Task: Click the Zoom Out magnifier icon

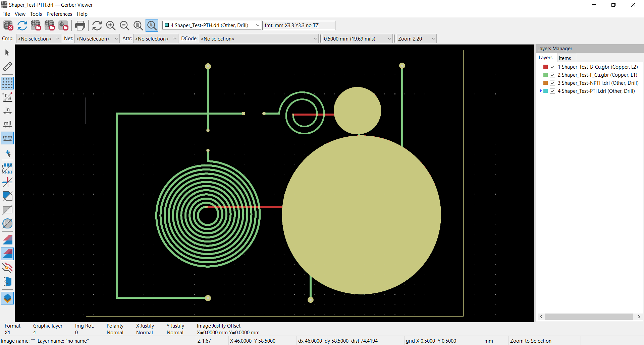Action: click(x=124, y=25)
